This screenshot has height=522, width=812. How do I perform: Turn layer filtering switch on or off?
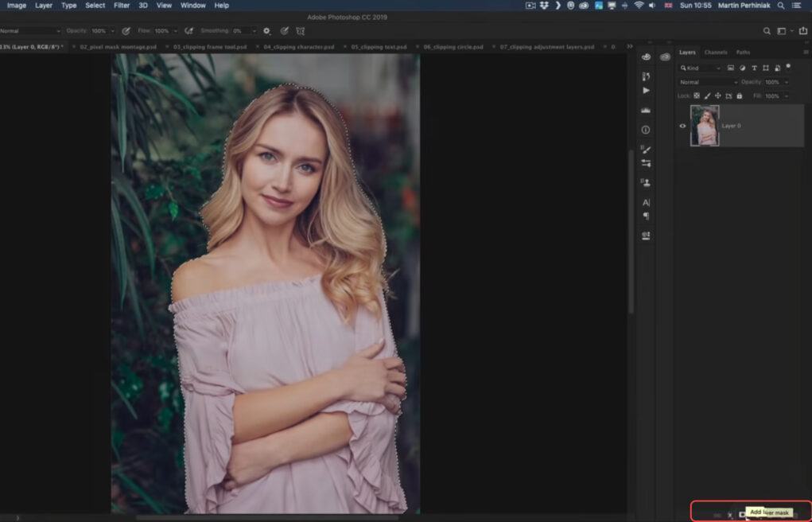(788, 66)
